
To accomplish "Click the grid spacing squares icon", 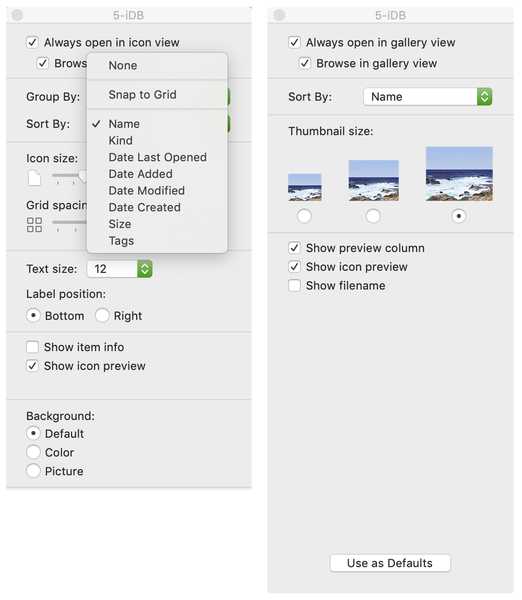I will 34,225.
